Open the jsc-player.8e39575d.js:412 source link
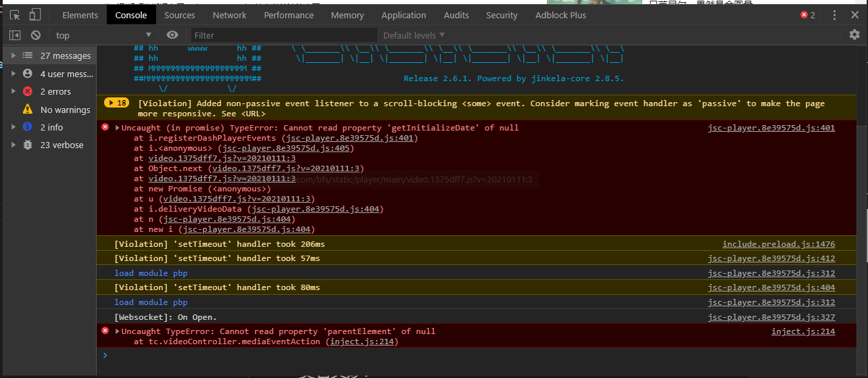The width and height of the screenshot is (868, 378). [771, 258]
